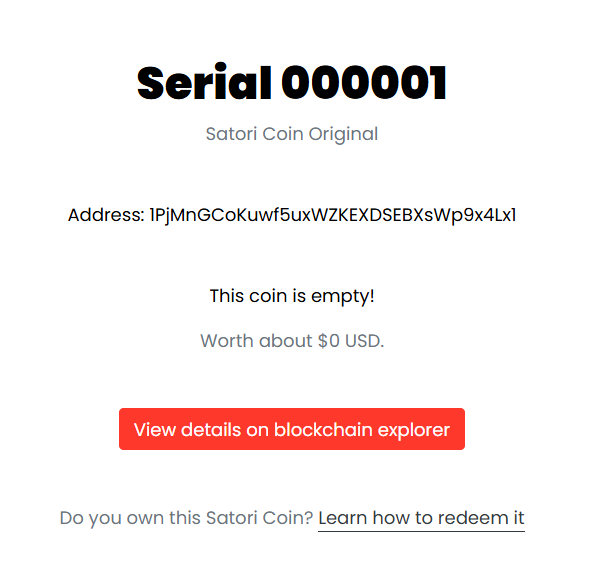The image size is (605, 581).
Task: Open the Learn how to redeem it link
Action: pos(421,518)
